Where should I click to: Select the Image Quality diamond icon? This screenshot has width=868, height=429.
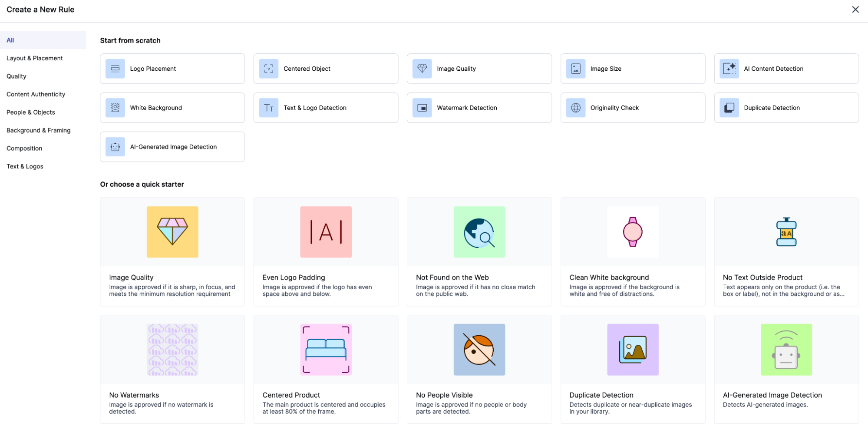(422, 68)
